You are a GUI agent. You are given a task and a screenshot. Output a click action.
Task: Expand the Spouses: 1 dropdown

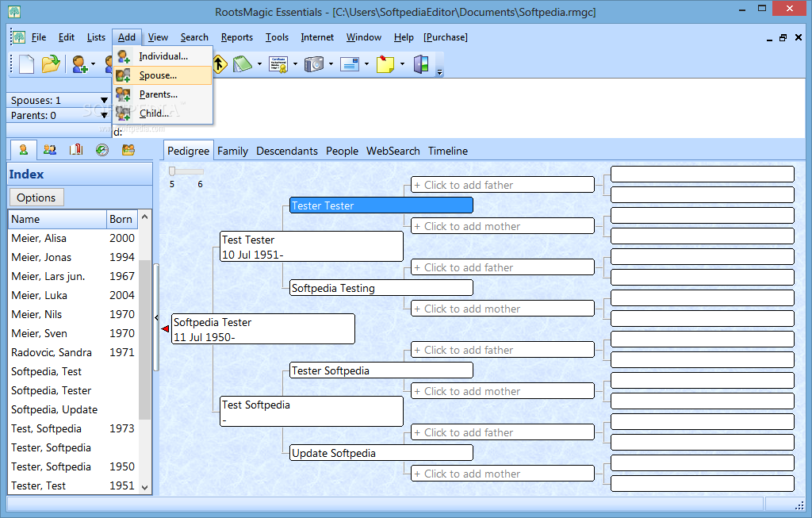pyautogui.click(x=104, y=101)
